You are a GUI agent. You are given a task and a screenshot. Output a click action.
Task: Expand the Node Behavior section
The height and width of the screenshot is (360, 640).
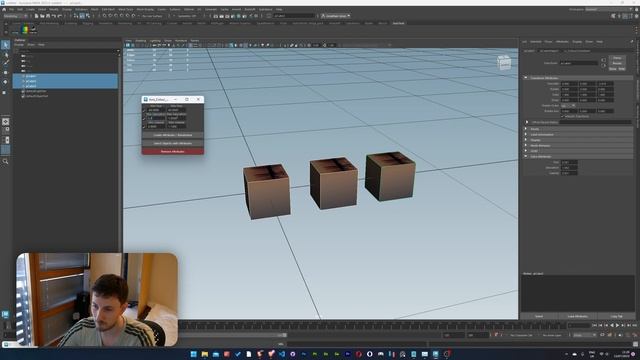coord(526,145)
